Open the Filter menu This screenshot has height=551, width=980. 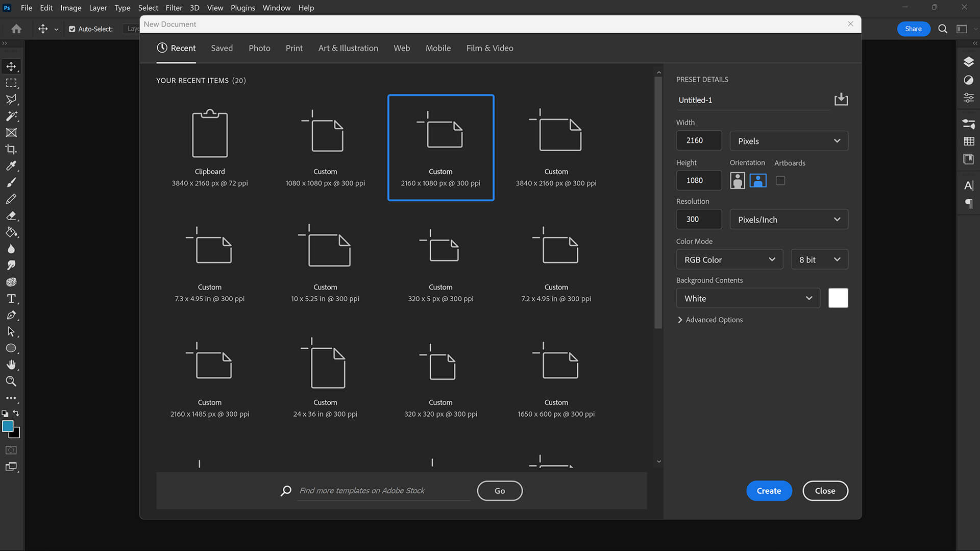coord(174,8)
